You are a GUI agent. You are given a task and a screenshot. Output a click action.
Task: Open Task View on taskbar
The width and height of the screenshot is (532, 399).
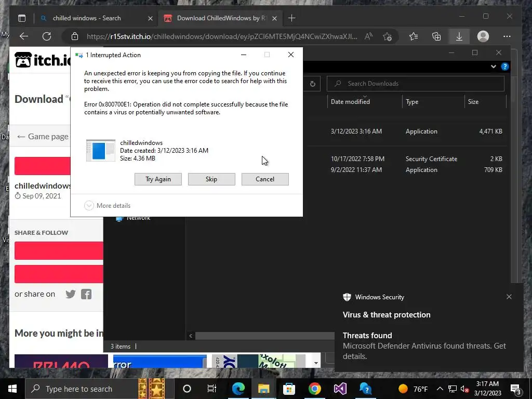pos(212,389)
